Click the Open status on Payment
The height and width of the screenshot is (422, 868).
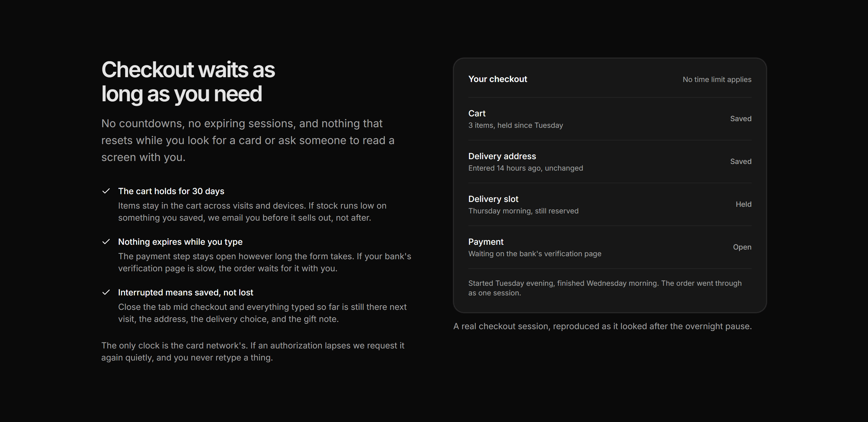tap(742, 247)
